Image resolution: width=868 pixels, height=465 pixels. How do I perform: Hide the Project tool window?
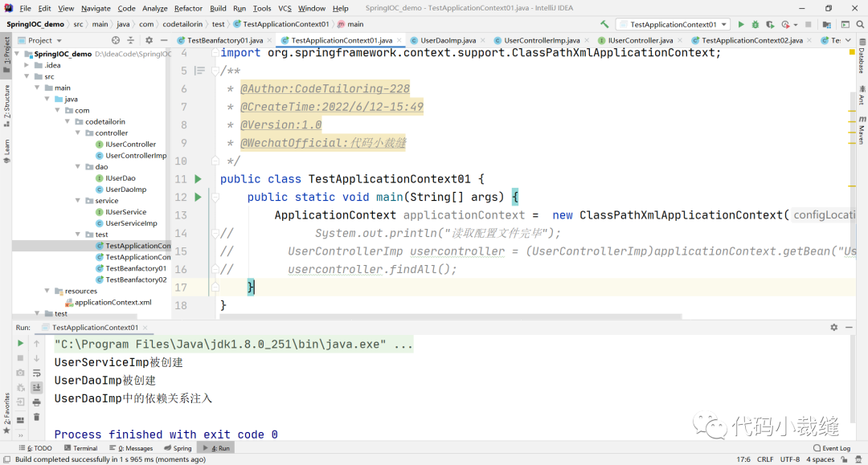coord(164,40)
